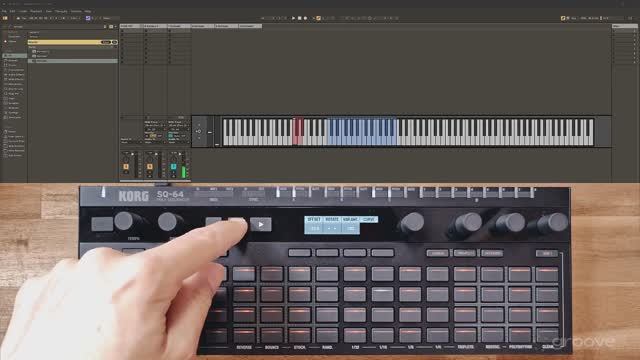Select the MIDI Effects browser category
This screenshot has width=640, height=360.
pos(15,80)
